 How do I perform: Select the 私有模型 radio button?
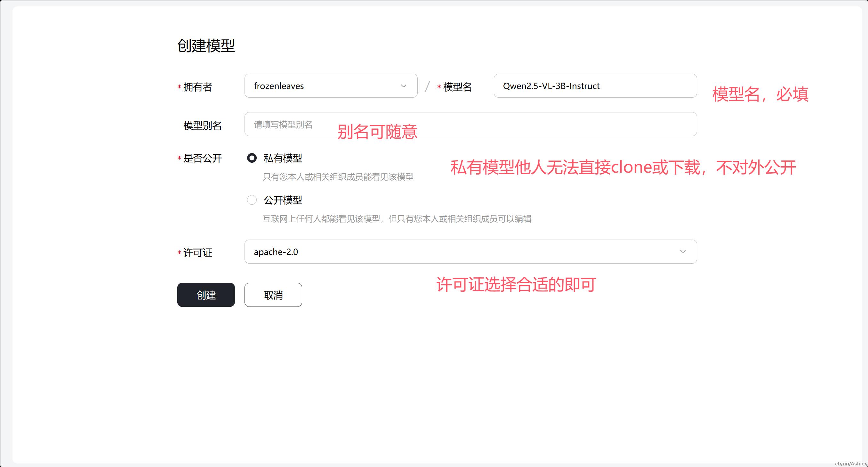[252, 158]
